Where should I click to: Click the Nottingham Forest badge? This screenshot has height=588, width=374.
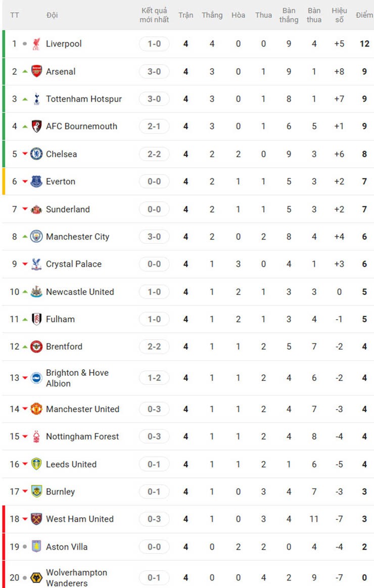click(35, 436)
